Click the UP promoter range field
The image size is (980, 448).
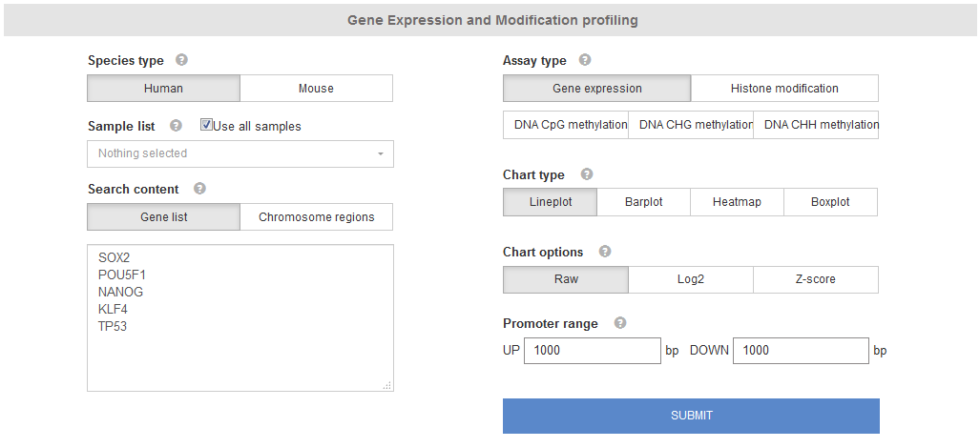click(x=592, y=351)
